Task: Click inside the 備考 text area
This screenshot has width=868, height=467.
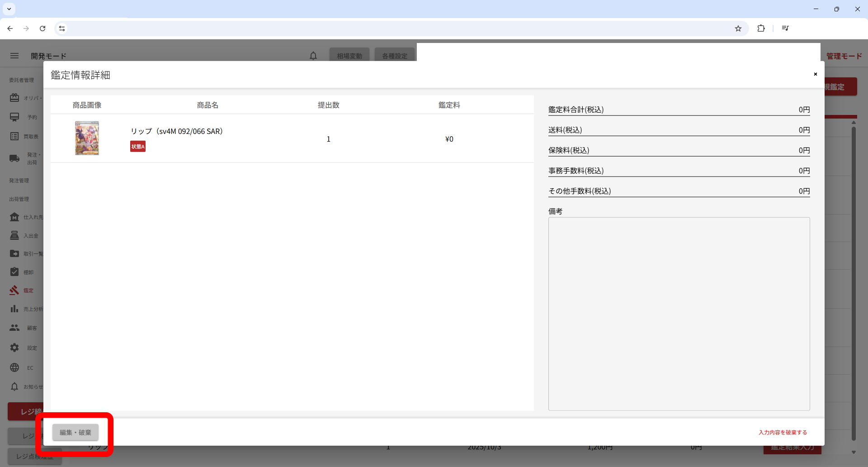Action: click(x=679, y=314)
